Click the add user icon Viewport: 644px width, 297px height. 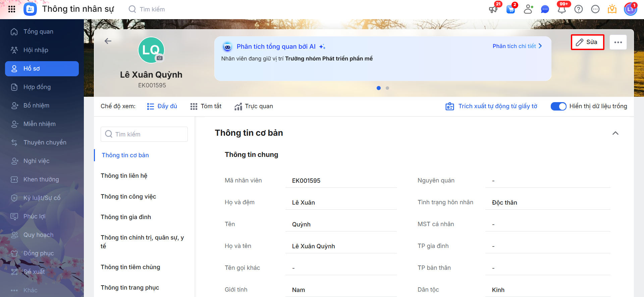tap(528, 9)
